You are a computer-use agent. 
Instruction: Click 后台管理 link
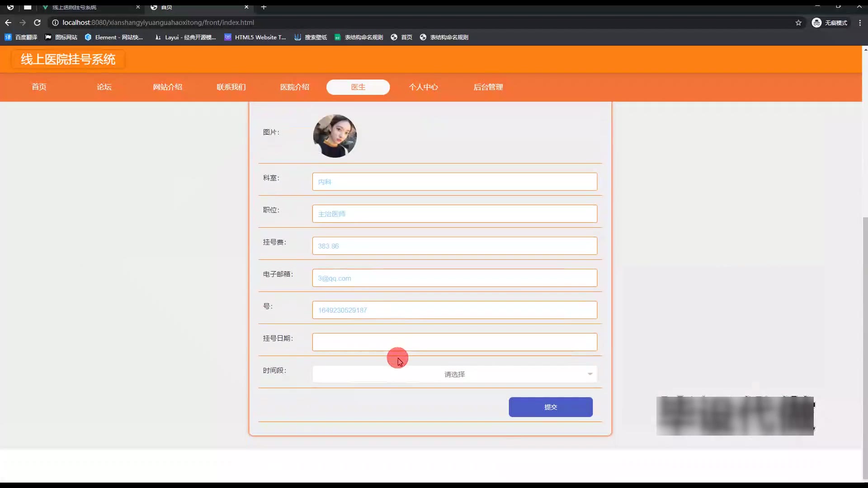click(x=488, y=87)
